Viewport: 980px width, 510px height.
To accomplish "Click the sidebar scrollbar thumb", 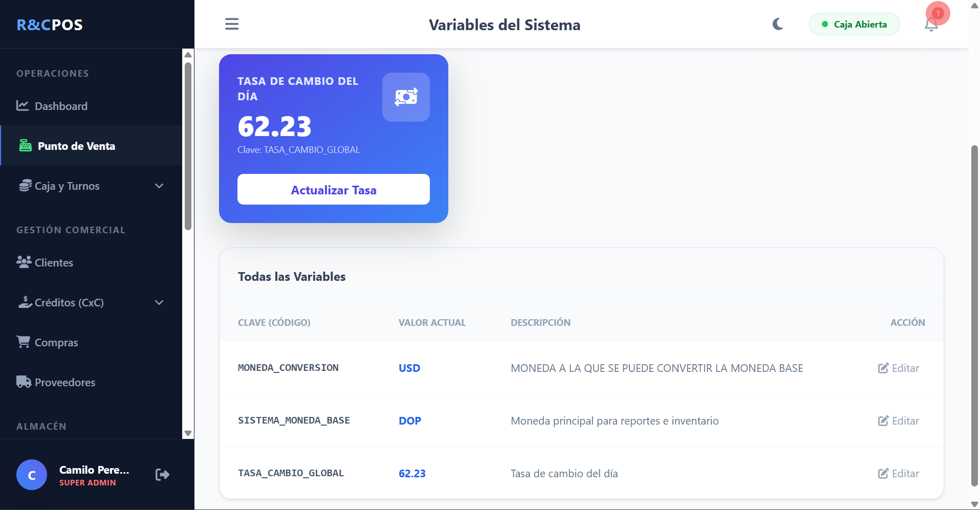I will tap(188, 146).
